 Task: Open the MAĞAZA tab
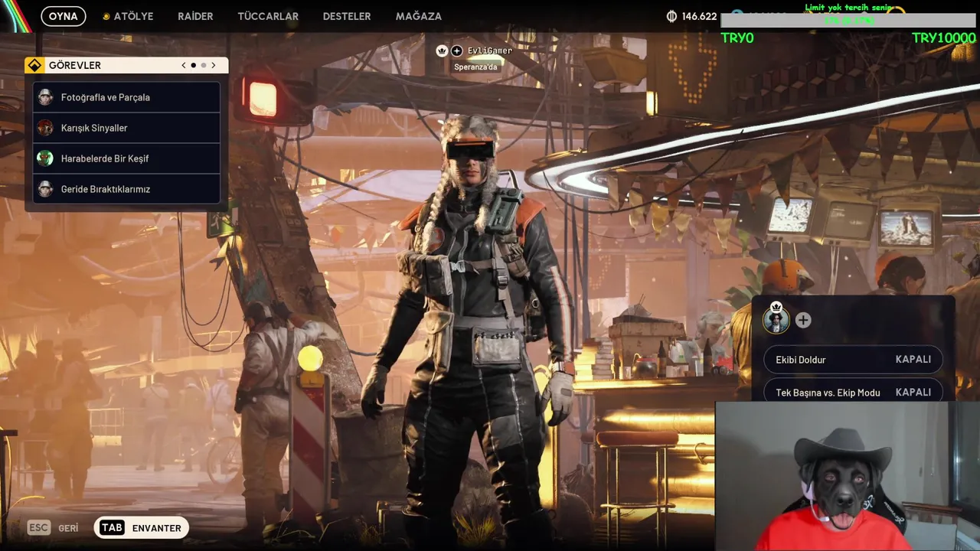tap(419, 16)
